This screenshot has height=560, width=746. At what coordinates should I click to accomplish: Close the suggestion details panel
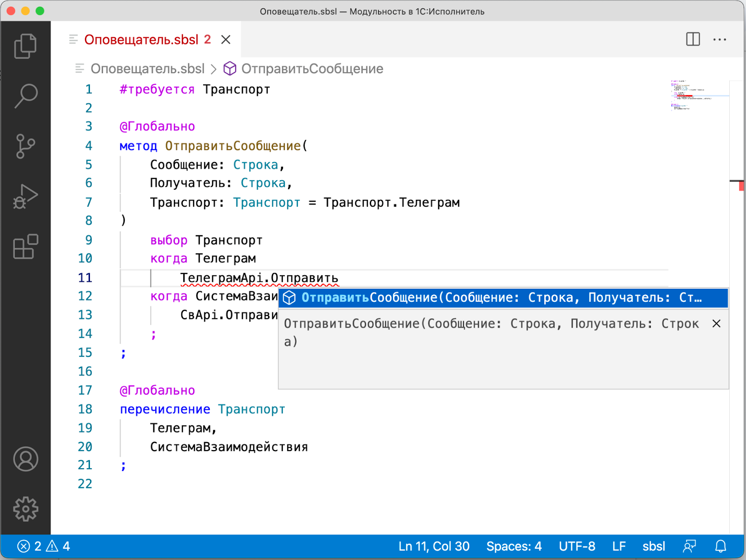[716, 323]
